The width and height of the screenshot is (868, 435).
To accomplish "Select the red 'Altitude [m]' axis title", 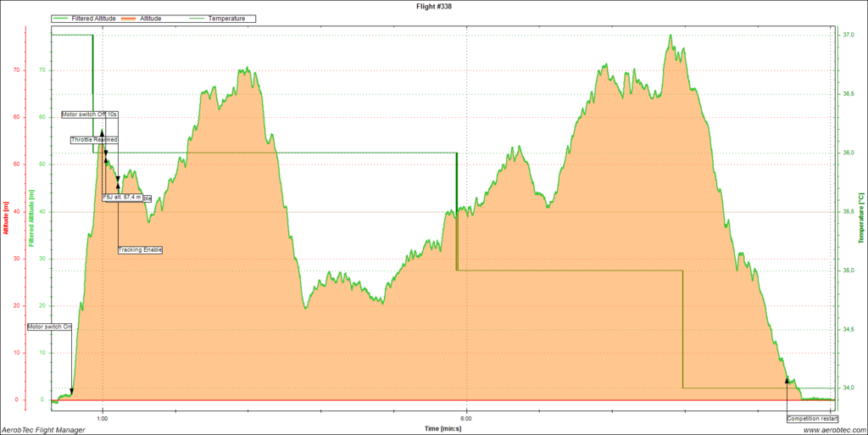I will tap(7, 219).
